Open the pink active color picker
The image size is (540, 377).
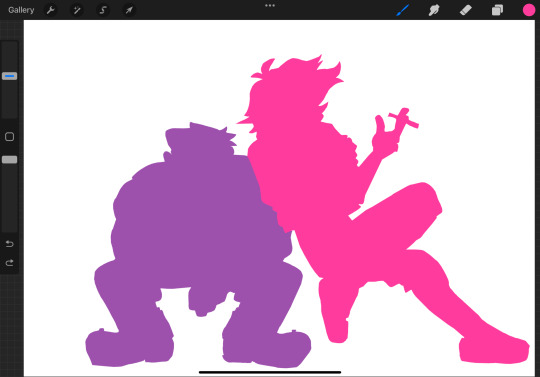pyautogui.click(x=529, y=10)
